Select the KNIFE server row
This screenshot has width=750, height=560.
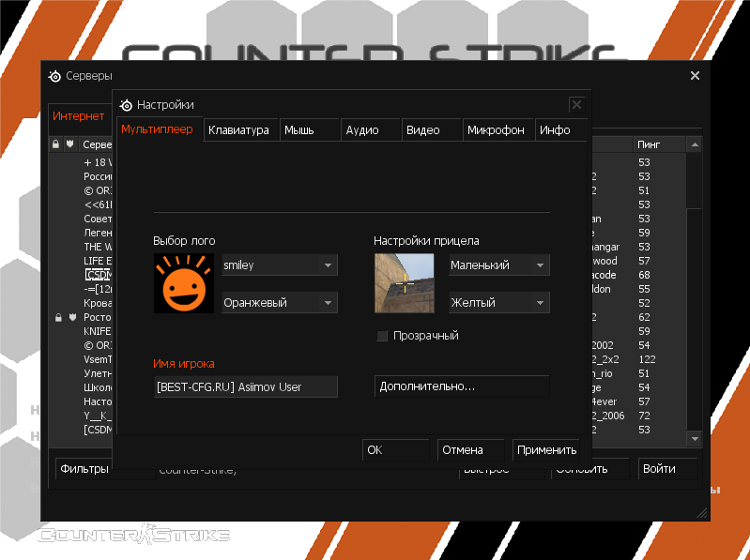pyautogui.click(x=98, y=331)
